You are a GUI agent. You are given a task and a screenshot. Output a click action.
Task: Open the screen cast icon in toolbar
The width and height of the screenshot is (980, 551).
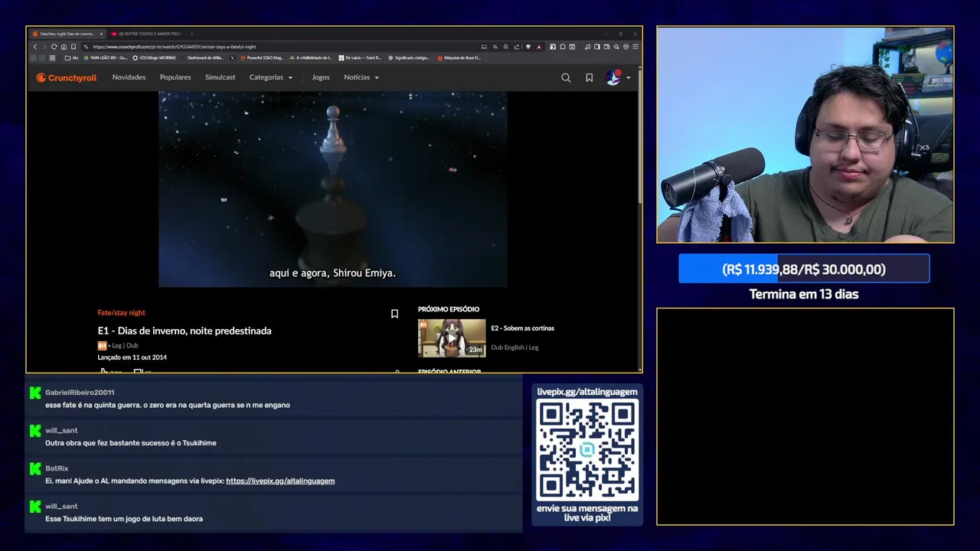(484, 47)
